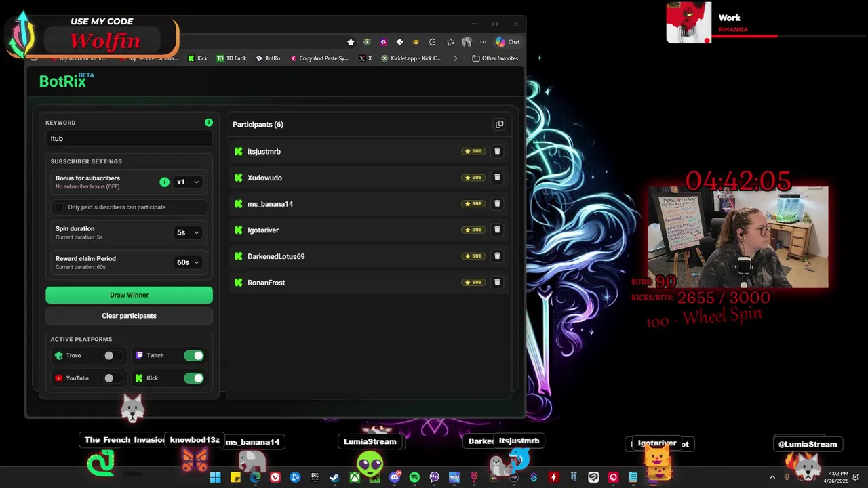Open Sticky Notes from the taskbar
The height and width of the screenshot is (488, 868).
tap(235, 477)
